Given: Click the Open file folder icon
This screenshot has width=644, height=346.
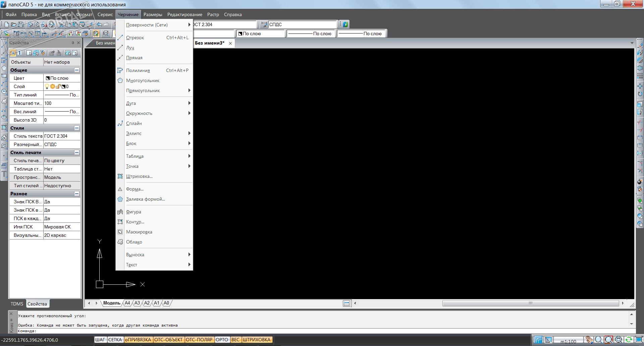Looking at the screenshot, I should (x=13, y=24).
